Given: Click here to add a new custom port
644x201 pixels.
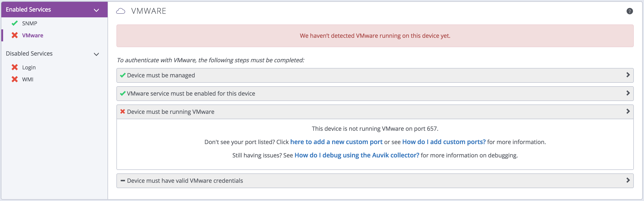Looking at the screenshot, I should point(336,142).
